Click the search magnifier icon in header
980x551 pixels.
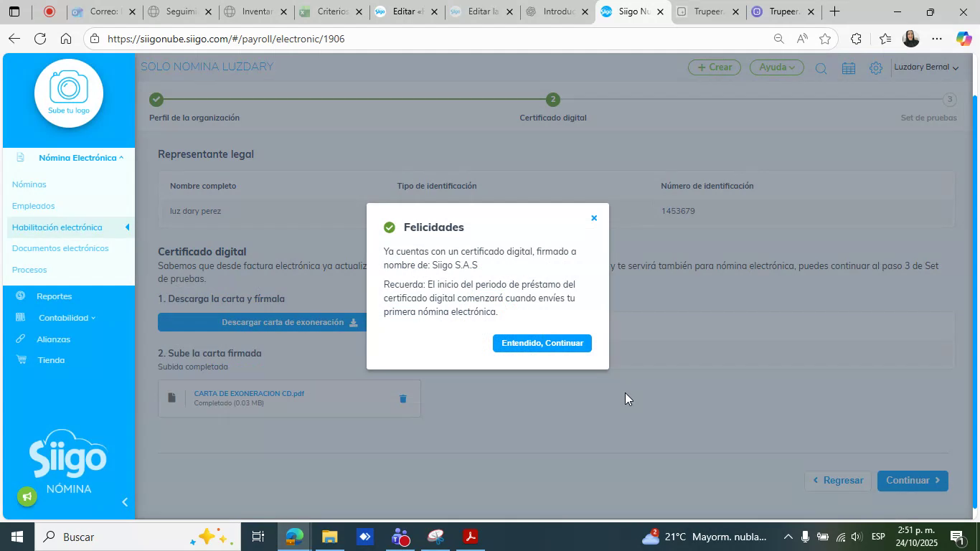pos(821,68)
